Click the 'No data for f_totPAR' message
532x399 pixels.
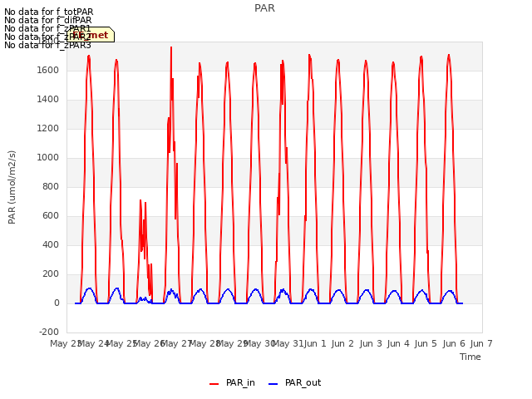pyautogui.click(x=48, y=12)
